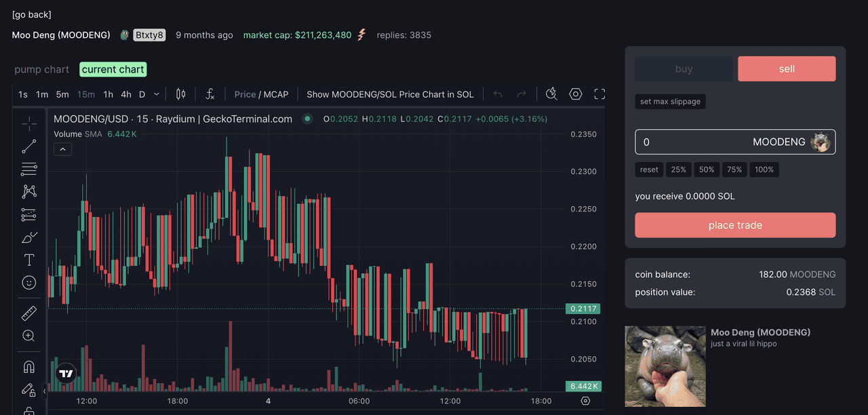Select the trend line drawing tool

pos(28,146)
